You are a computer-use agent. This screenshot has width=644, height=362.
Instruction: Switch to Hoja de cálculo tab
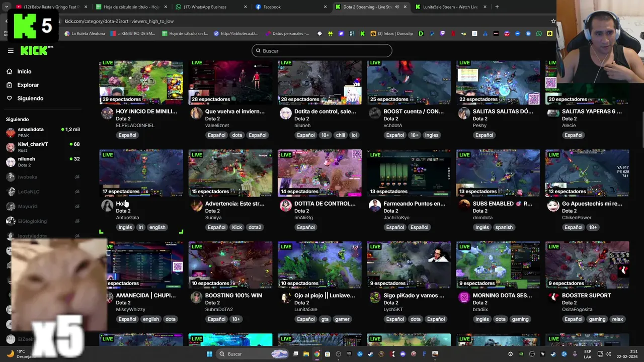click(x=131, y=7)
